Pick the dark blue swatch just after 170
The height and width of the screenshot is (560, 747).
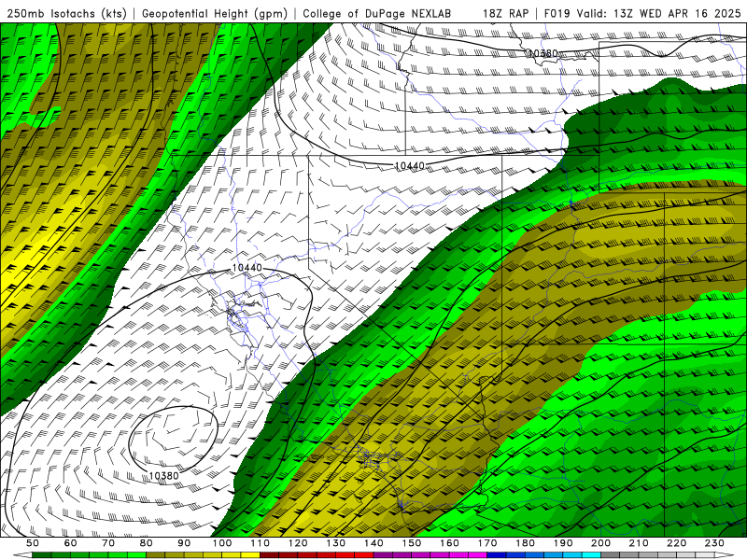(x=497, y=555)
